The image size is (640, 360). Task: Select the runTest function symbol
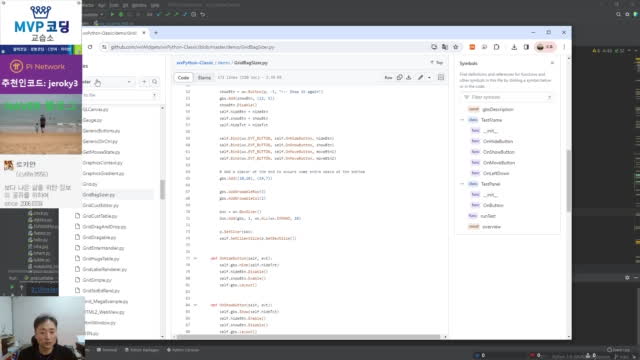pos(488,216)
